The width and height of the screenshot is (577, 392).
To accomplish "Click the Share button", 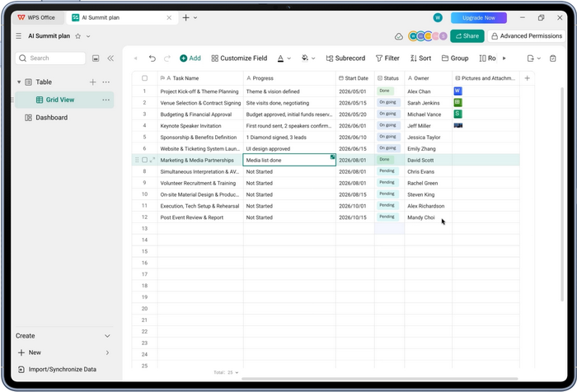I will (467, 36).
